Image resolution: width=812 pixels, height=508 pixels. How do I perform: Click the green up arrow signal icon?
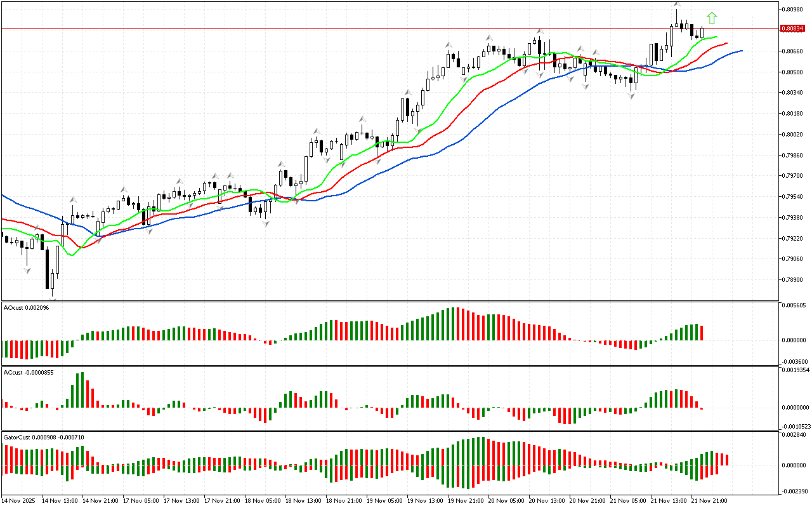tap(712, 18)
